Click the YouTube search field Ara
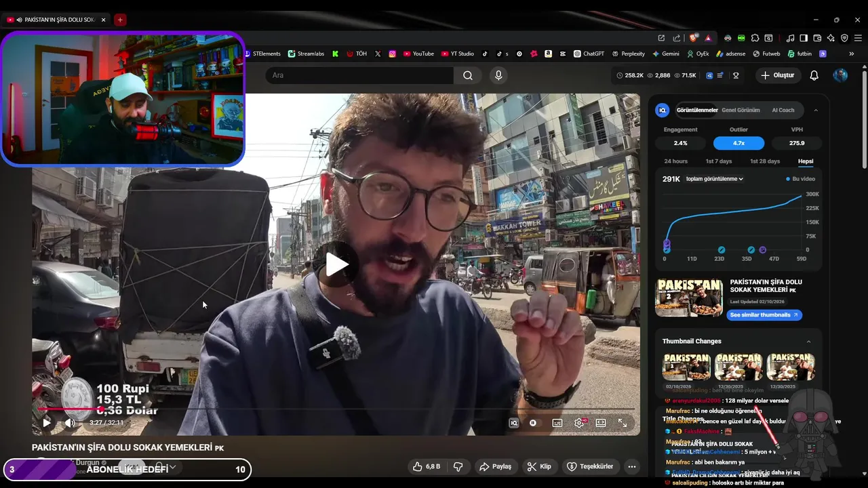The width and height of the screenshot is (868, 488). pyautogui.click(x=359, y=75)
